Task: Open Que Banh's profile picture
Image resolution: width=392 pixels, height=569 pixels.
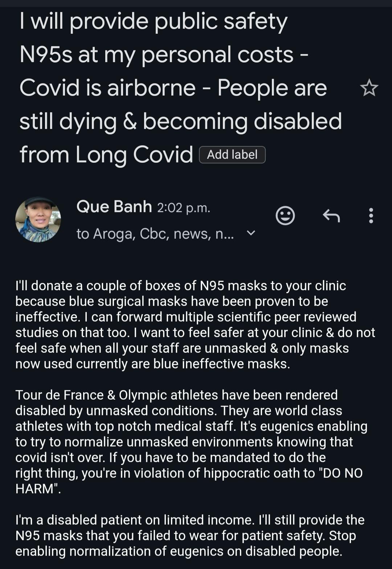Action: tap(38, 219)
